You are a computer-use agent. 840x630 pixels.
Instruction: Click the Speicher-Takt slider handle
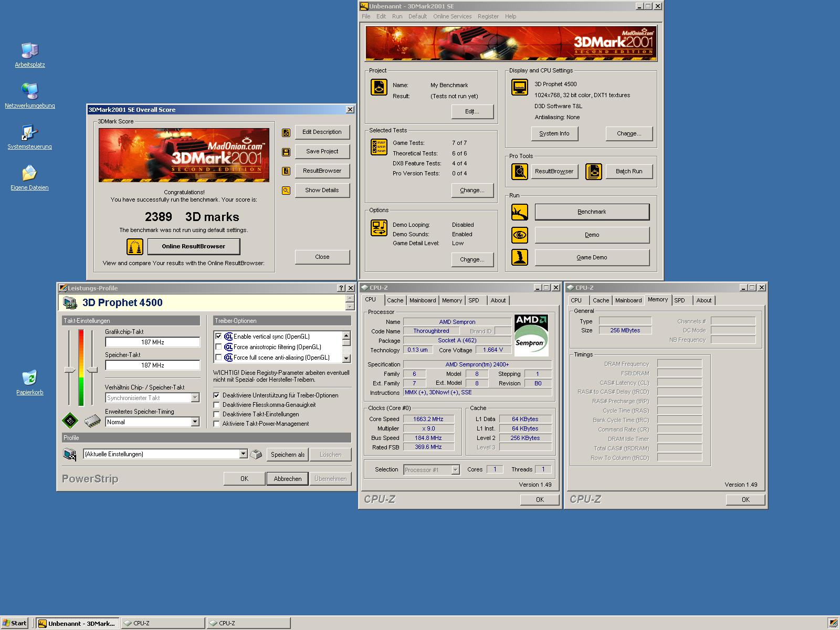[x=92, y=370]
